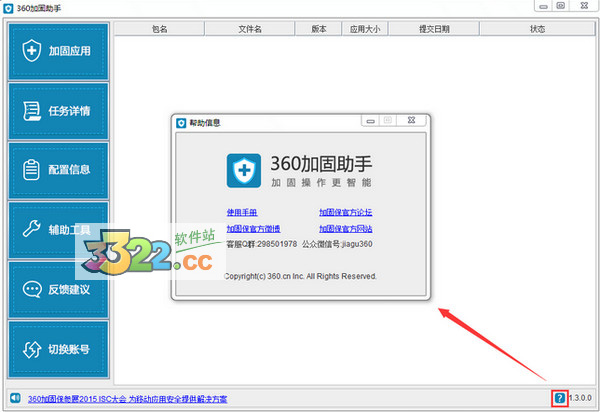This screenshot has width=600, height=412.
Task: Open the 任务详情 task details panel
Action: point(59,111)
